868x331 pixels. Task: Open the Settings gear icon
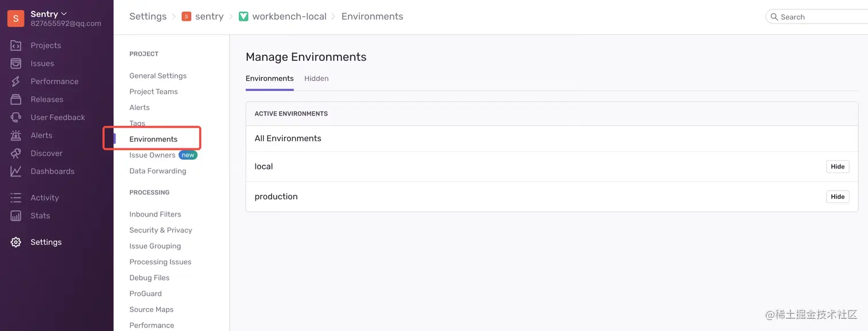[x=16, y=242]
